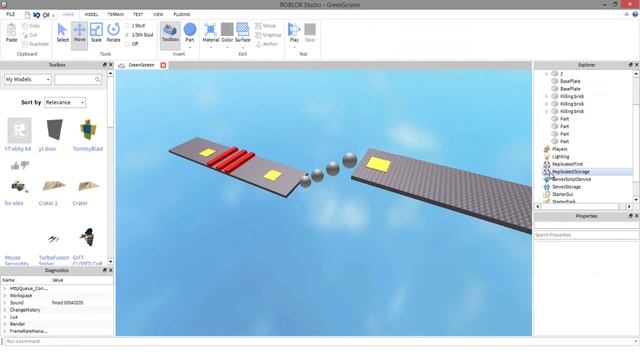Click the Toolbox vertical scrollbar
This screenshot has width=640, height=360.
pos(110,167)
